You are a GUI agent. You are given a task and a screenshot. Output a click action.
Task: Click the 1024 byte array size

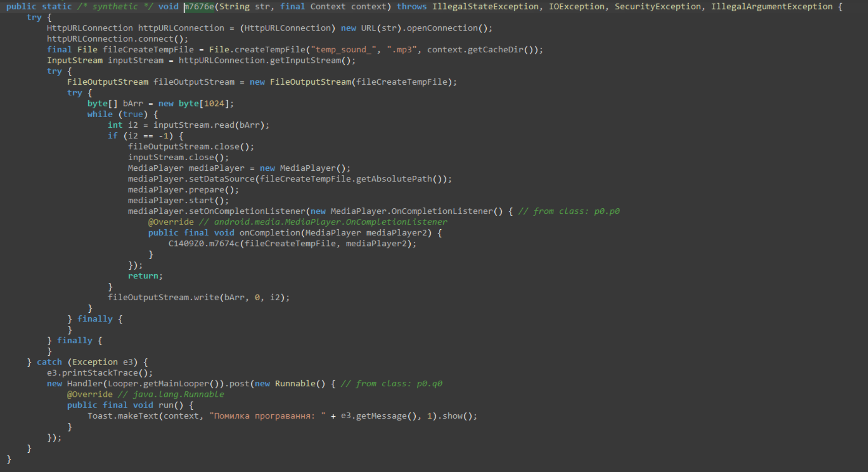coord(214,103)
